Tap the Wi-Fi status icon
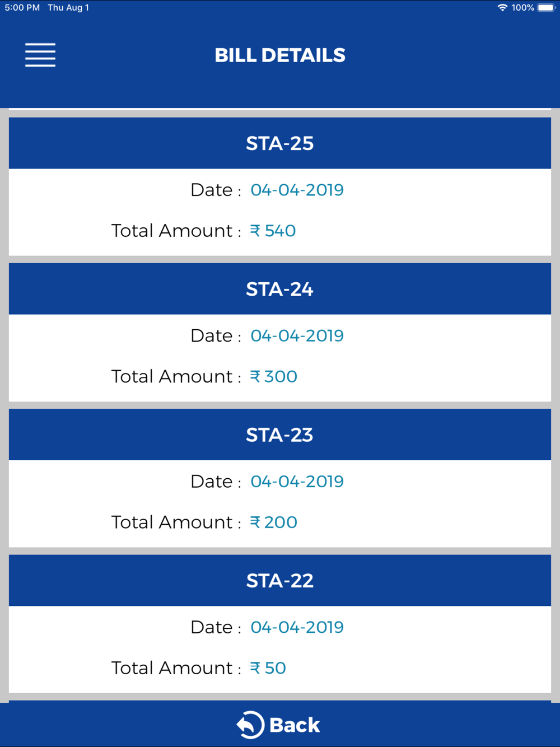This screenshot has width=560, height=747. pyautogui.click(x=502, y=8)
